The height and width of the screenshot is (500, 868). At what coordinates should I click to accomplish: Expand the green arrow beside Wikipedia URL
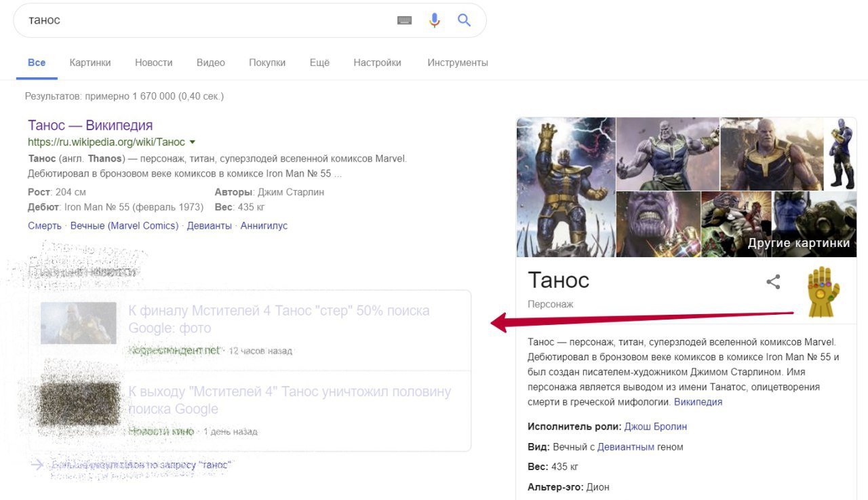(193, 142)
